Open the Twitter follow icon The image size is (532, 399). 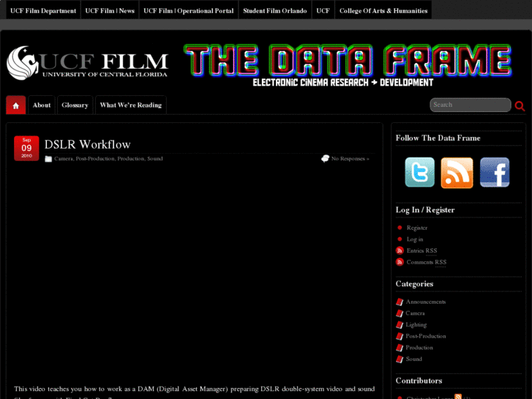click(419, 172)
